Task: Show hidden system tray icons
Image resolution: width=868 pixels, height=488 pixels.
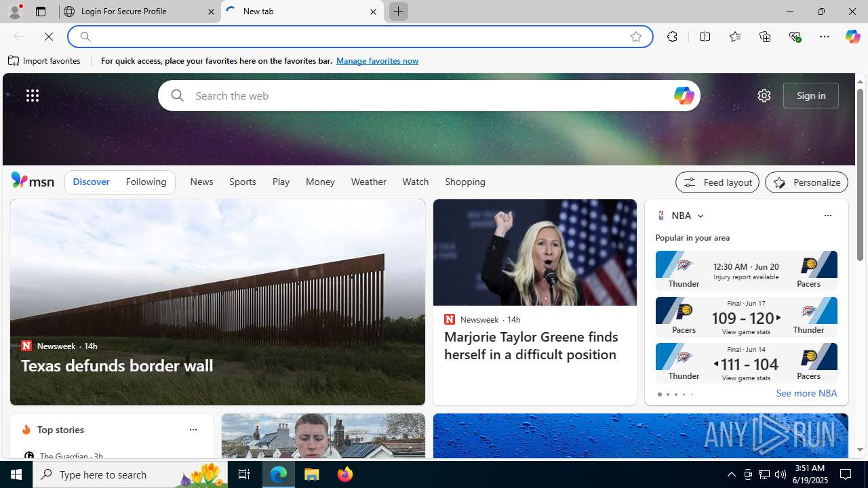Action: pyautogui.click(x=731, y=474)
